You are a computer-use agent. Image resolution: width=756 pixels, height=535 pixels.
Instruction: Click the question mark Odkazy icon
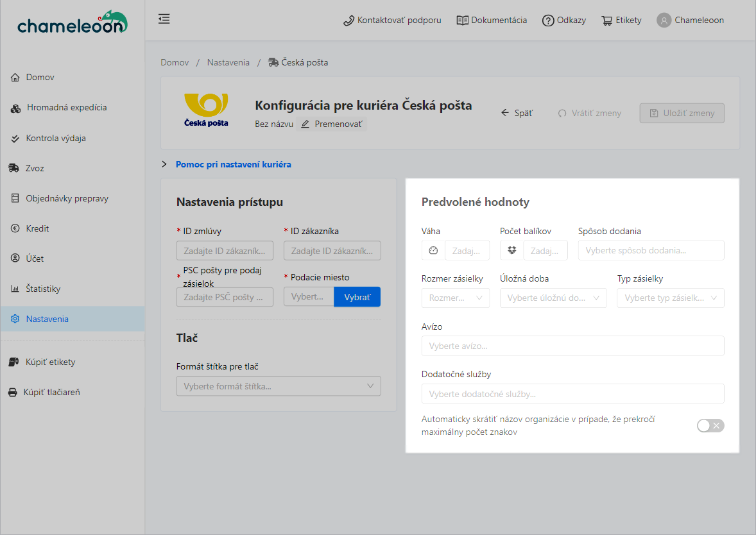point(548,21)
